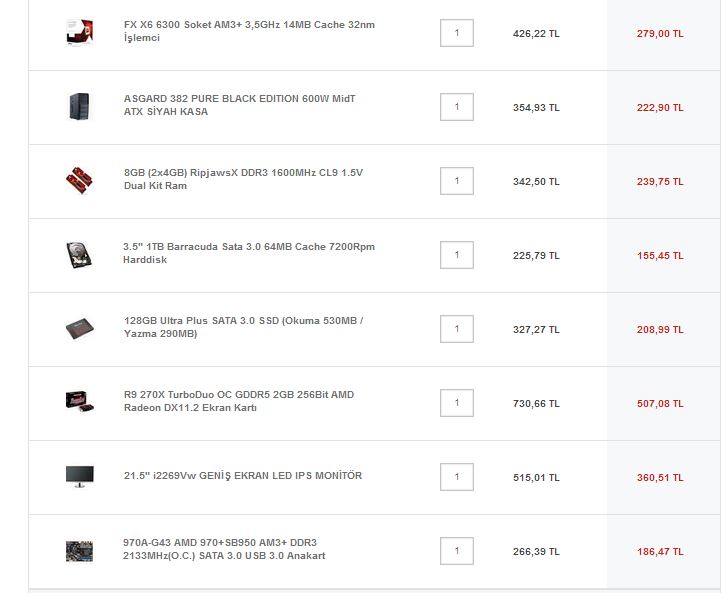The image size is (722, 593).
Task: Open the 8GB RipjawsX DDR3 Ram link
Action: click(243, 179)
